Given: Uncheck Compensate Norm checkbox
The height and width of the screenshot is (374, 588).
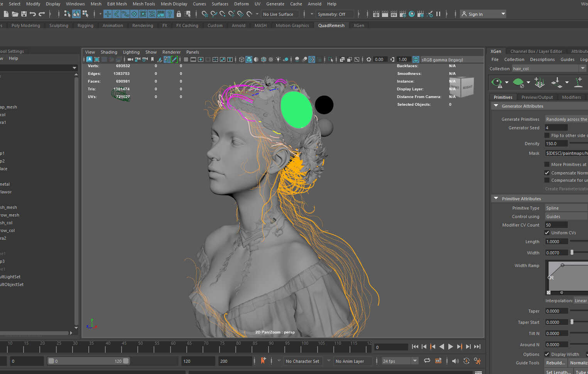Looking at the screenshot, I should (x=547, y=173).
